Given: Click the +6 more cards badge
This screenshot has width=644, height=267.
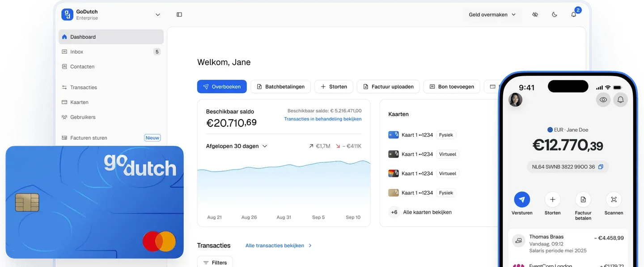Looking at the screenshot, I should [394, 212].
